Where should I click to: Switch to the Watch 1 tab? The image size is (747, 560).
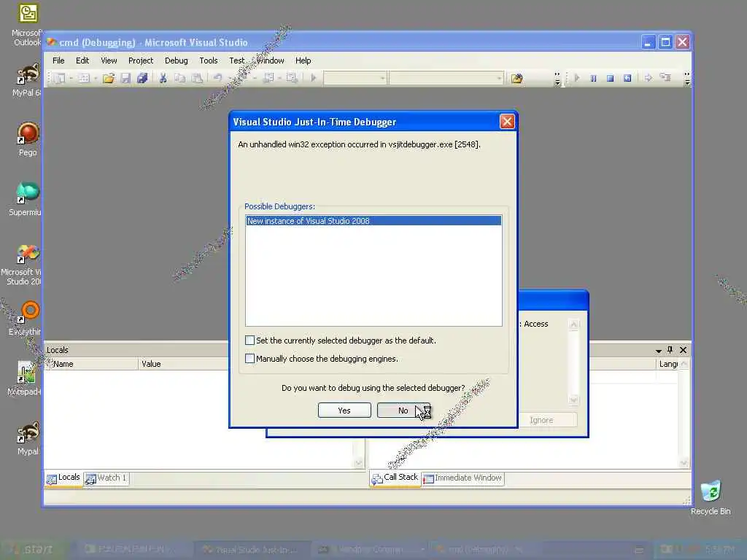107,478
